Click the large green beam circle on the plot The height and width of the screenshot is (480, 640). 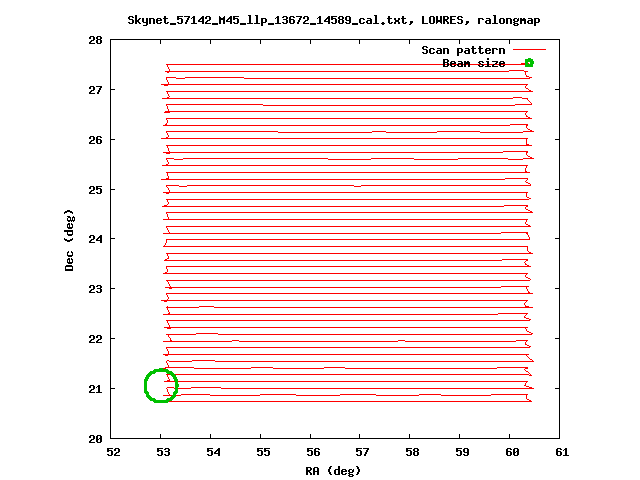tap(161, 386)
